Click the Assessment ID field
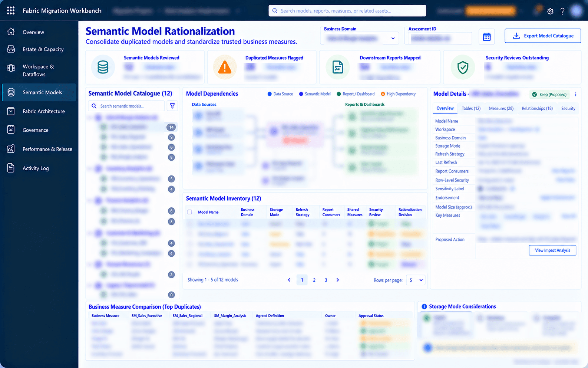588x368 pixels. click(440, 38)
